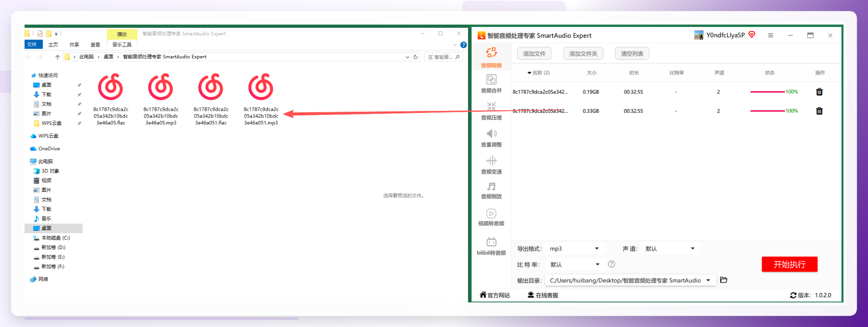Open the 比特率 bitrate dropdown
Screen dimensions: 868x327
575,264
